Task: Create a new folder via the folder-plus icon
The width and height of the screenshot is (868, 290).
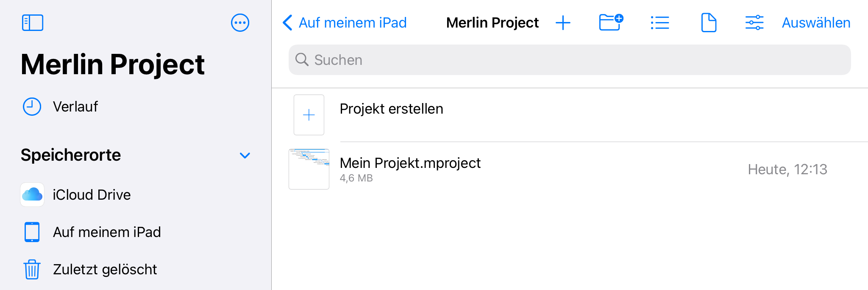Action: tap(611, 22)
